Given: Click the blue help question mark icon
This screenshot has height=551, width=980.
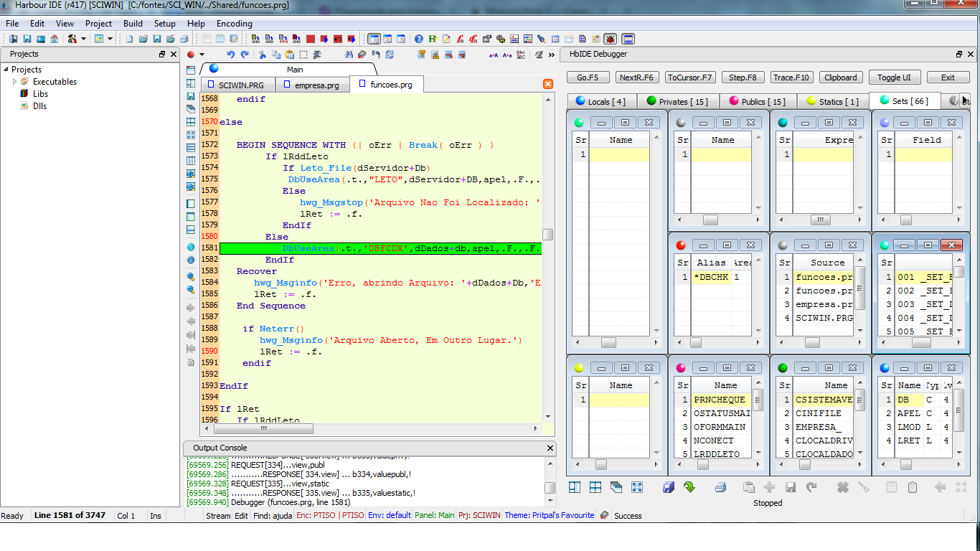Looking at the screenshot, I should point(419,39).
